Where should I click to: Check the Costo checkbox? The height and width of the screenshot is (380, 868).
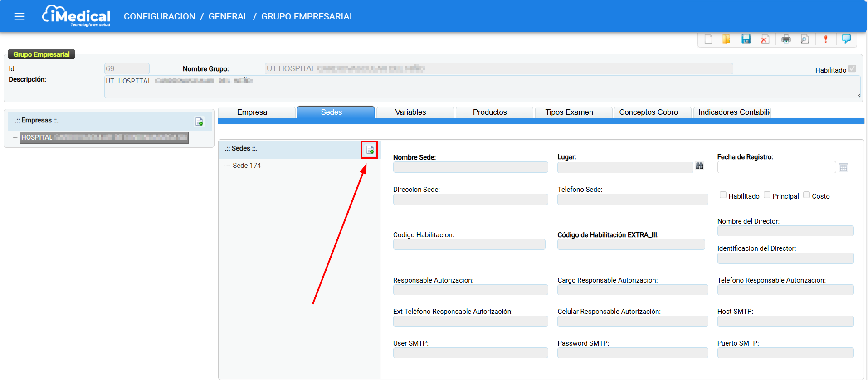click(x=806, y=195)
